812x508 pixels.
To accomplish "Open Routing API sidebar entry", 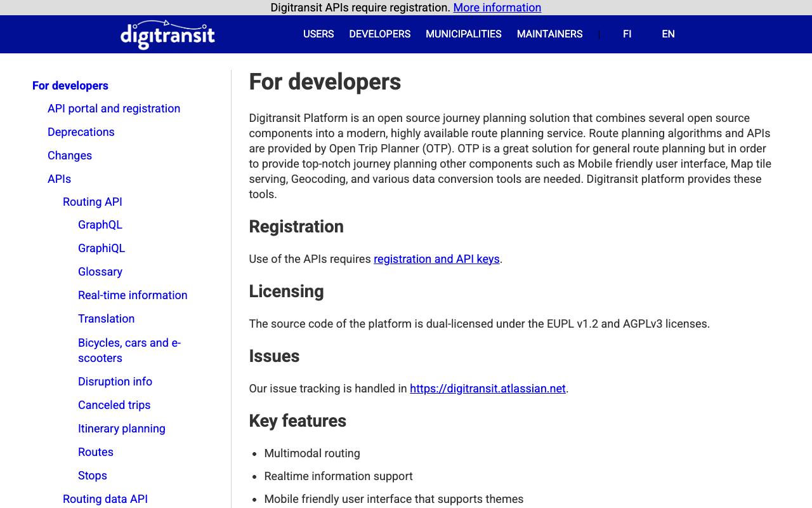I will tap(93, 202).
